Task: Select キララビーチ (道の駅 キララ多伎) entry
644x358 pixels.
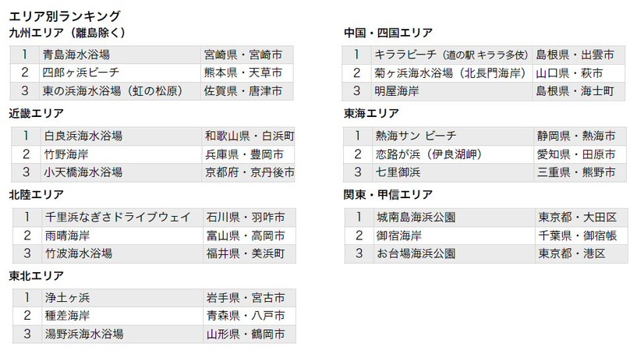Action: (451, 55)
